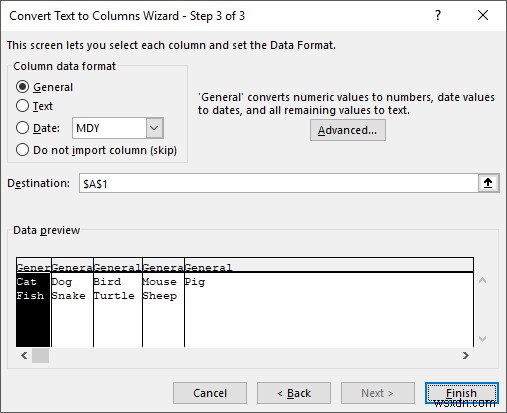Click the preview scroll down arrow
The width and height of the screenshot is (507, 413).
coord(482,339)
